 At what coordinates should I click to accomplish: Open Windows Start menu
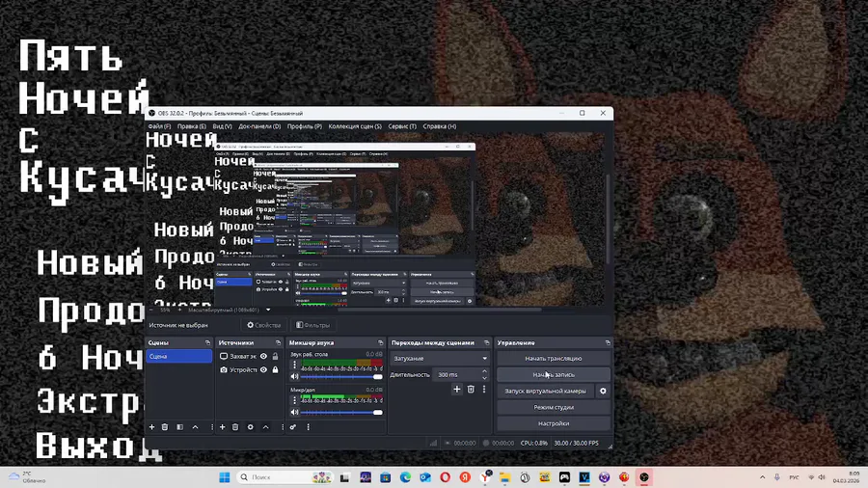224,477
